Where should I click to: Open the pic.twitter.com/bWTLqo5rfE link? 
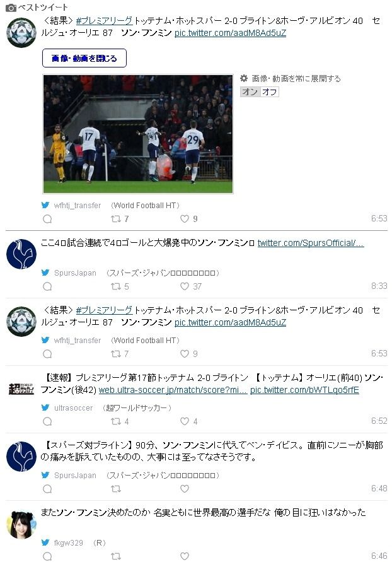[x=304, y=390]
